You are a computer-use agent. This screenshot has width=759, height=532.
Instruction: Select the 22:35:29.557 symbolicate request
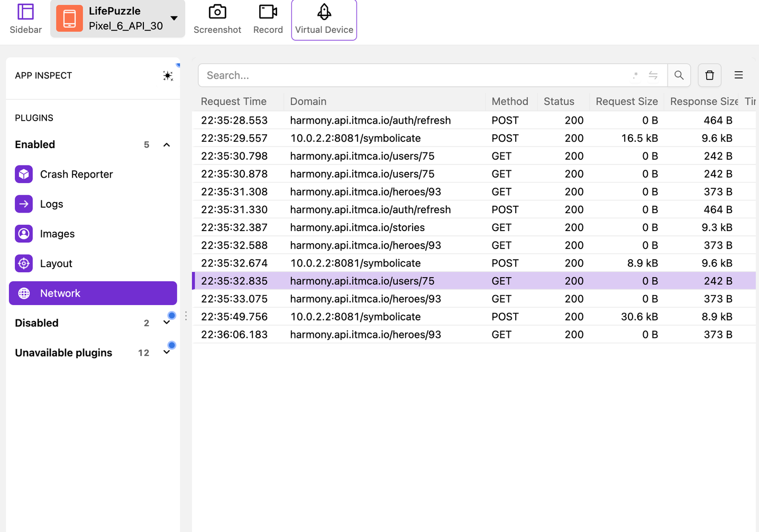(x=474, y=138)
